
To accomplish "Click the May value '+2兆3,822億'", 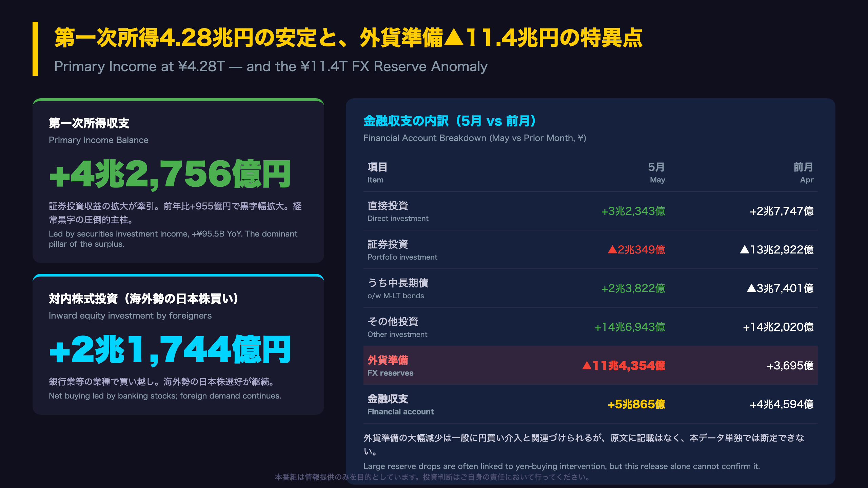I will [633, 288].
